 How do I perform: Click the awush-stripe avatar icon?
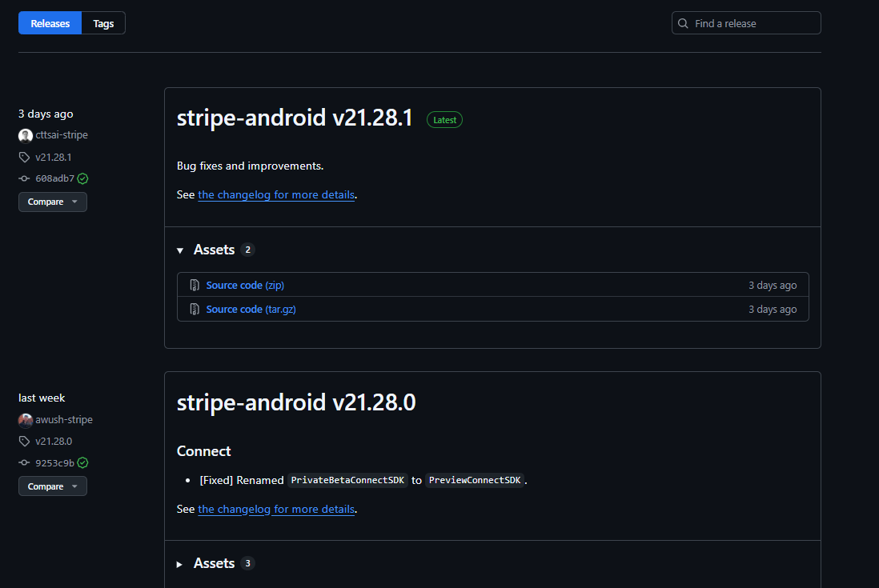point(25,419)
